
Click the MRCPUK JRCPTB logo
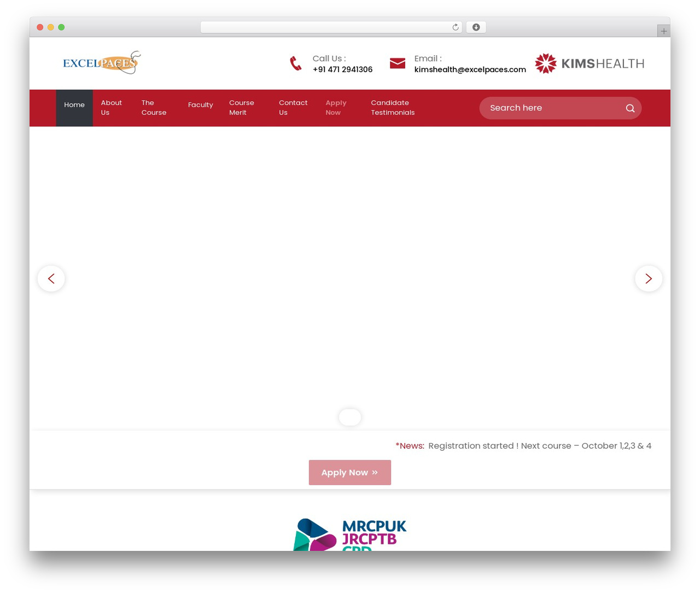[x=350, y=534]
